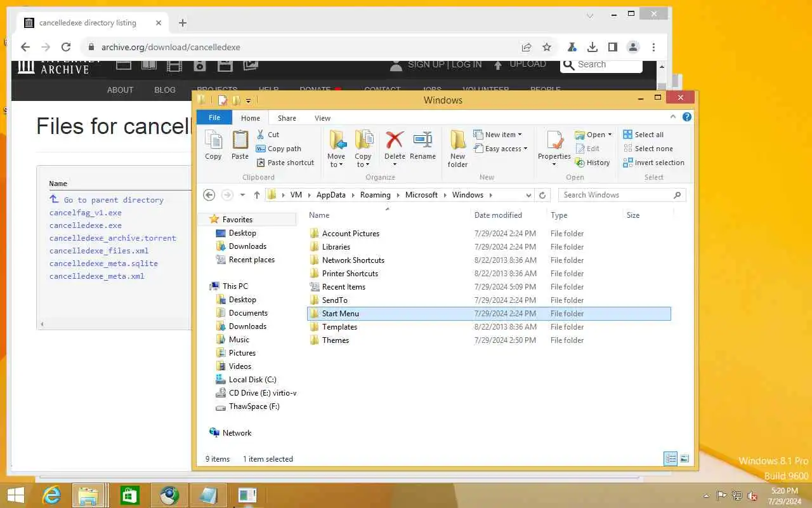Click the Search Windows input field
Viewport: 812px width, 508px height.
click(622, 195)
